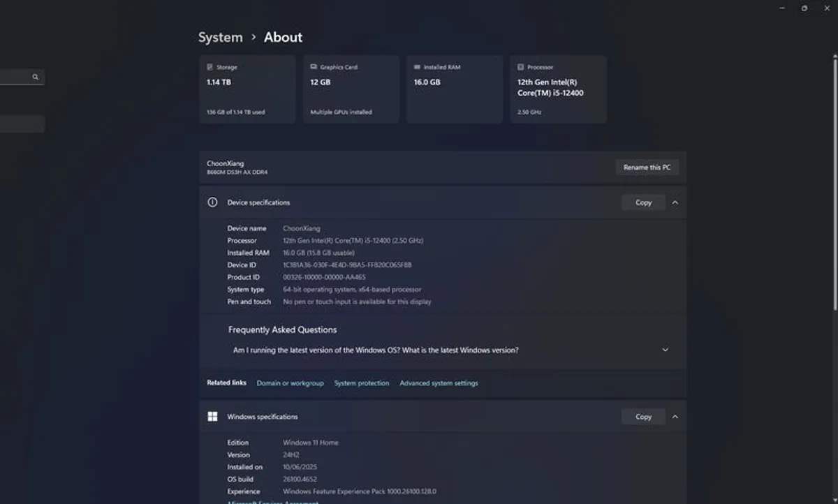Click the About breadcrumb title
Viewport: 838px width, 504px height.
coord(283,38)
